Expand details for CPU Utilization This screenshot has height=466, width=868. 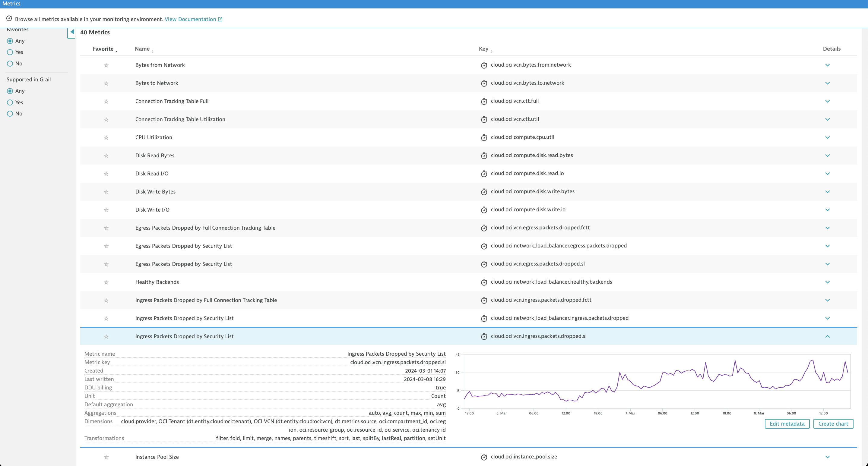[828, 137]
